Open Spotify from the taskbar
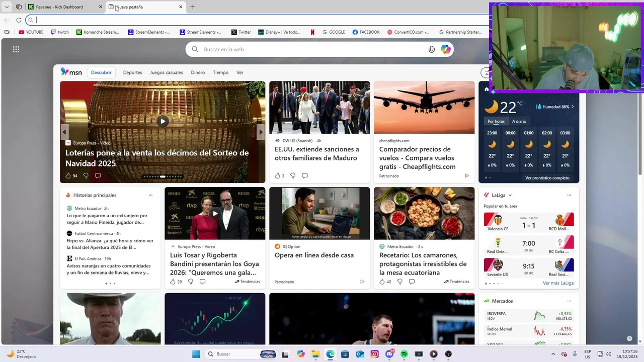 [x=404, y=354]
